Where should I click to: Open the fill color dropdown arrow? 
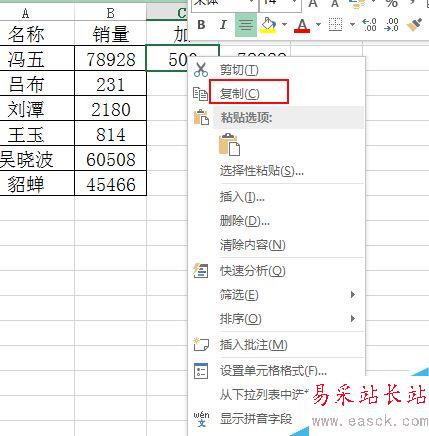[x=284, y=25]
